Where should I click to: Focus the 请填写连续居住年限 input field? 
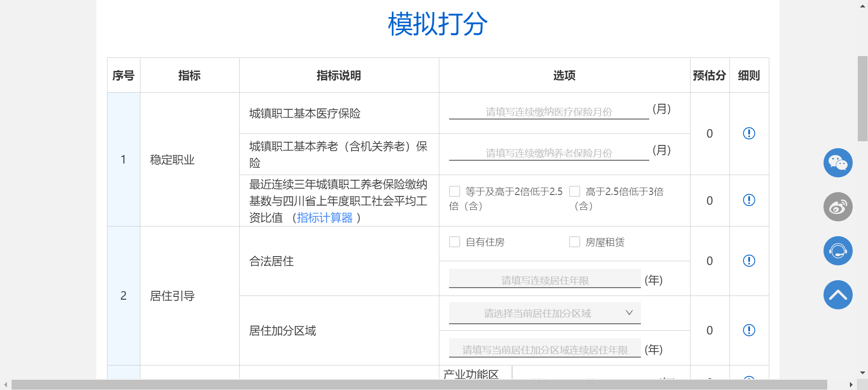(545, 280)
